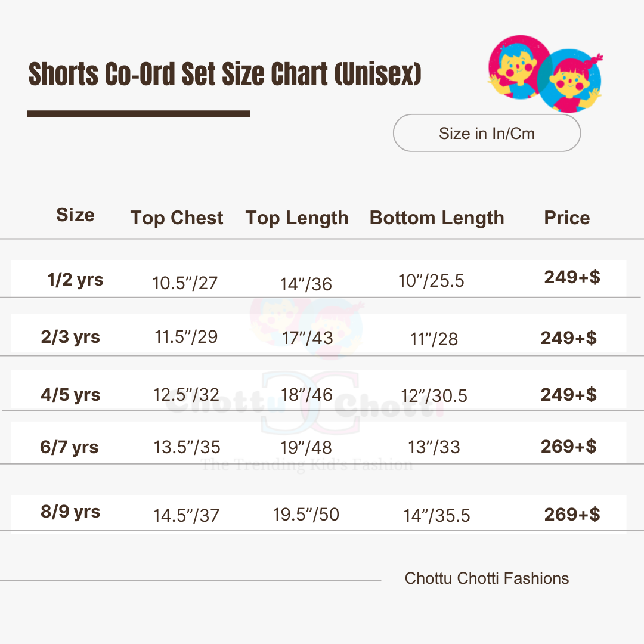Screen dimensions: 644x644
Task: Click the 10.5”/27 chest measurement
Action: click(x=185, y=283)
